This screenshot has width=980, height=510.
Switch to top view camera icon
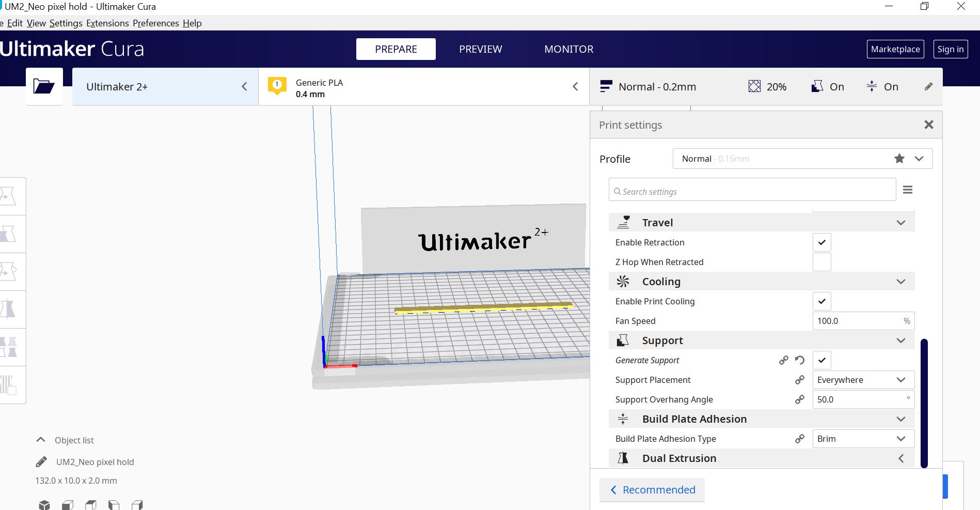point(91,505)
